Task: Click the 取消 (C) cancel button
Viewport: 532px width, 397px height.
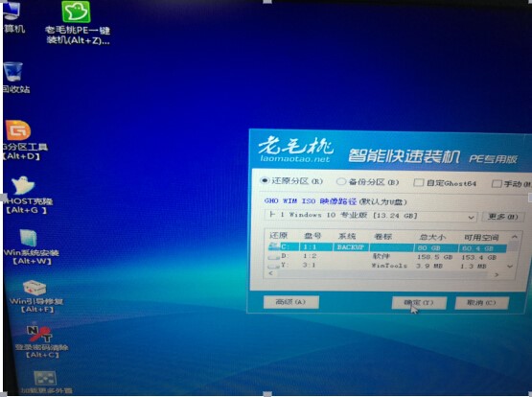Action: coord(481,303)
